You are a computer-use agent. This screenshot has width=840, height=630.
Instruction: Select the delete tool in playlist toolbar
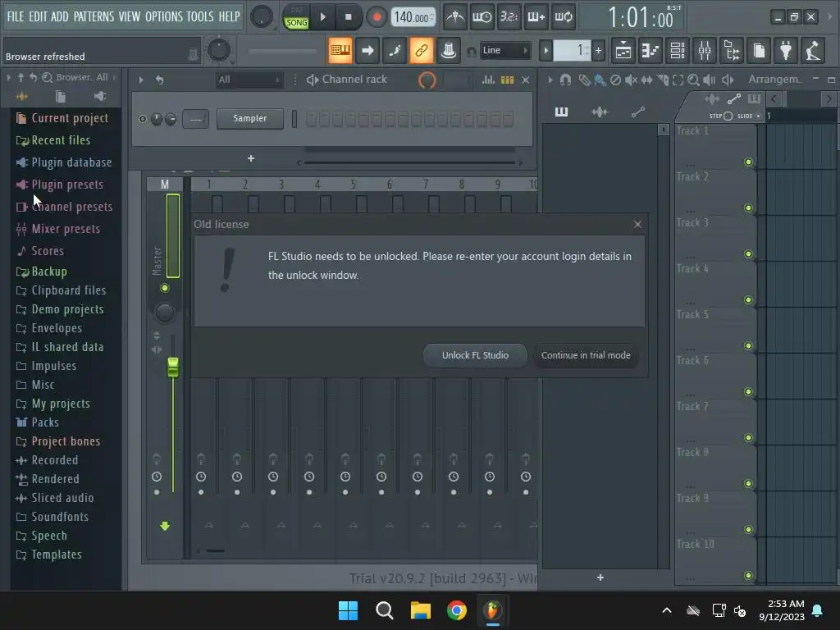point(615,80)
